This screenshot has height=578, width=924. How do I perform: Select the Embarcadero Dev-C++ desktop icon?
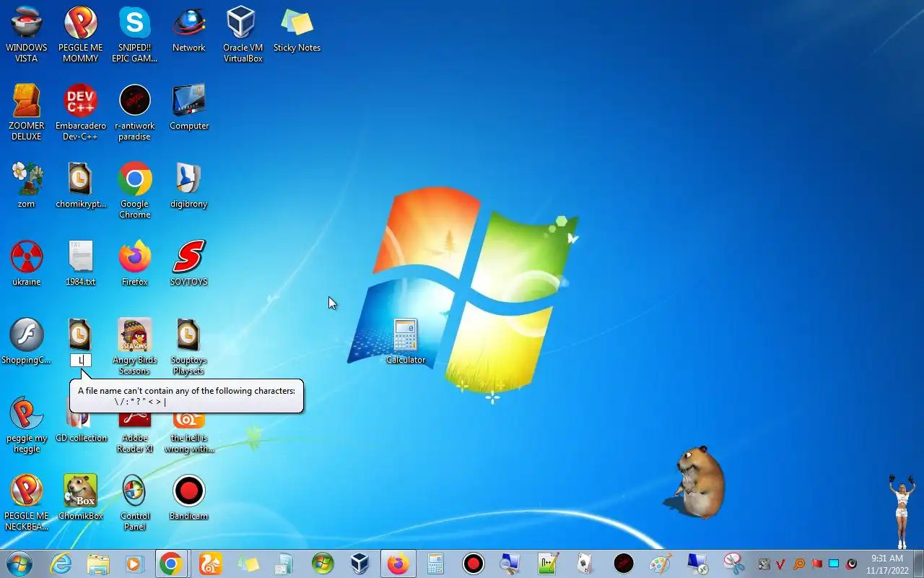[81, 113]
